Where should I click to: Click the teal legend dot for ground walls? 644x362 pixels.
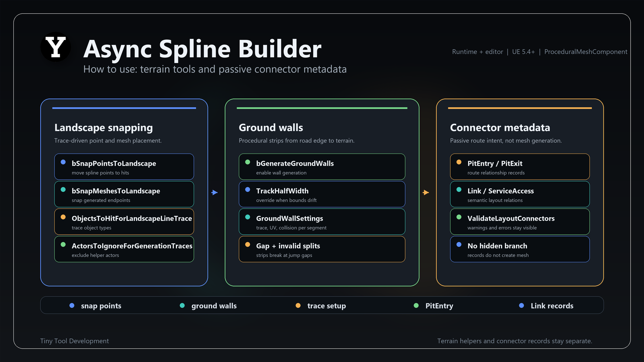182,305
